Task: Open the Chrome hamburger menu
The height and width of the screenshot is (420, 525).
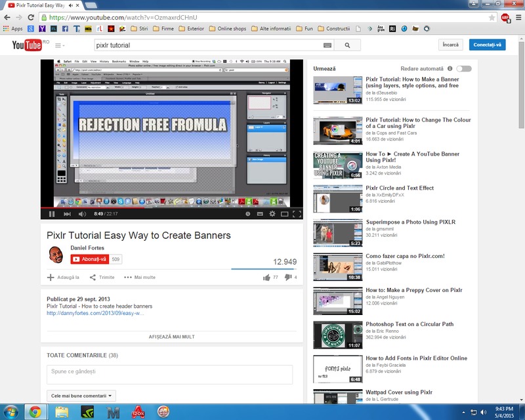Action: pyautogui.click(x=518, y=18)
